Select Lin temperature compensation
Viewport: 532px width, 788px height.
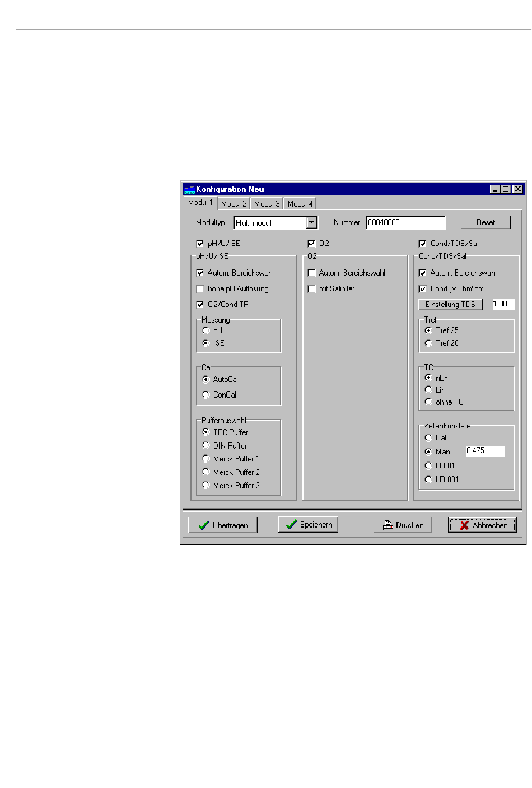pos(428,390)
